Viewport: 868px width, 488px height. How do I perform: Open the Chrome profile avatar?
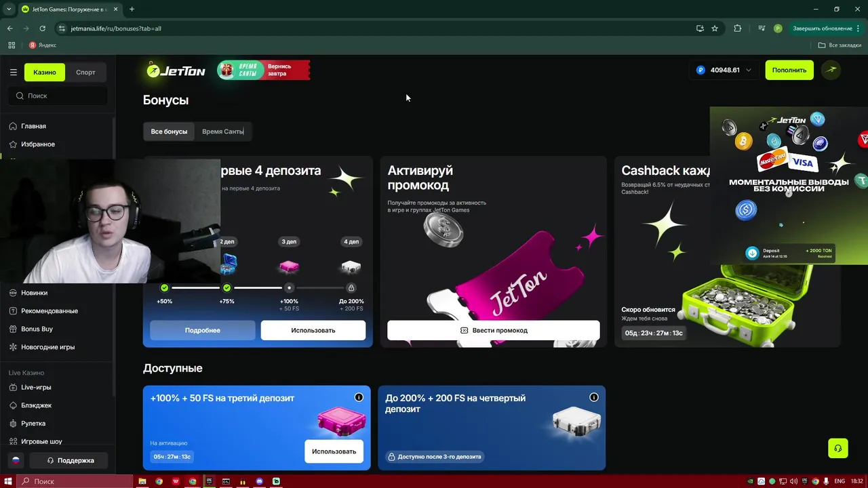[x=778, y=28]
